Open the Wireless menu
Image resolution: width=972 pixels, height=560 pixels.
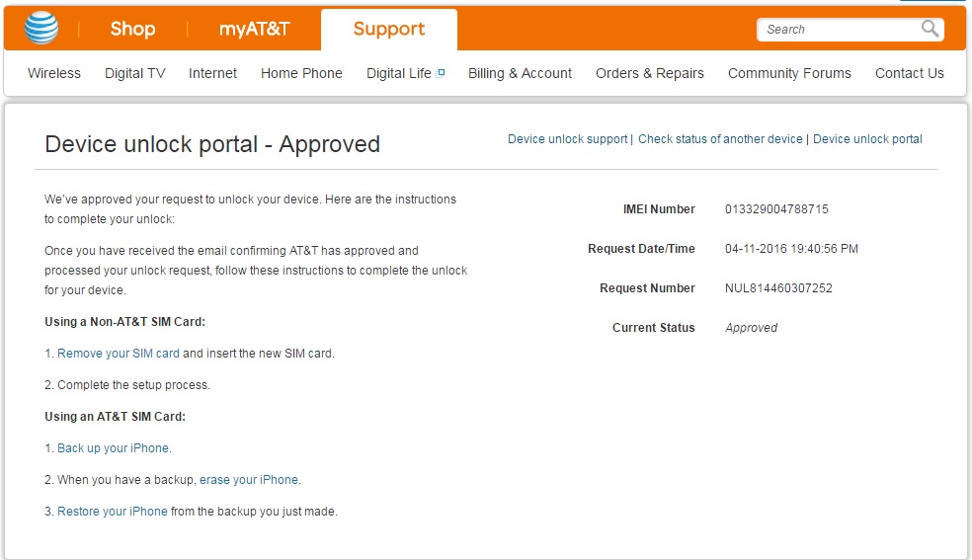pos(54,73)
